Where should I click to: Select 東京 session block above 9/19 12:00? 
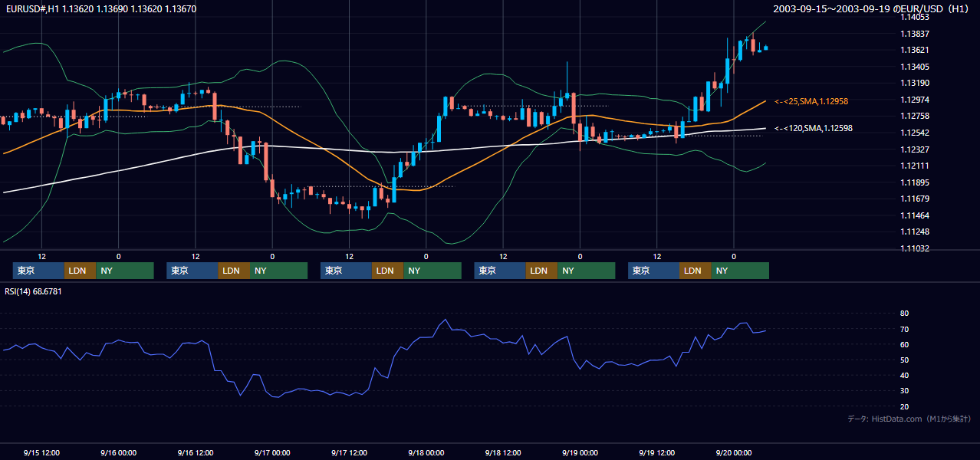(x=653, y=271)
